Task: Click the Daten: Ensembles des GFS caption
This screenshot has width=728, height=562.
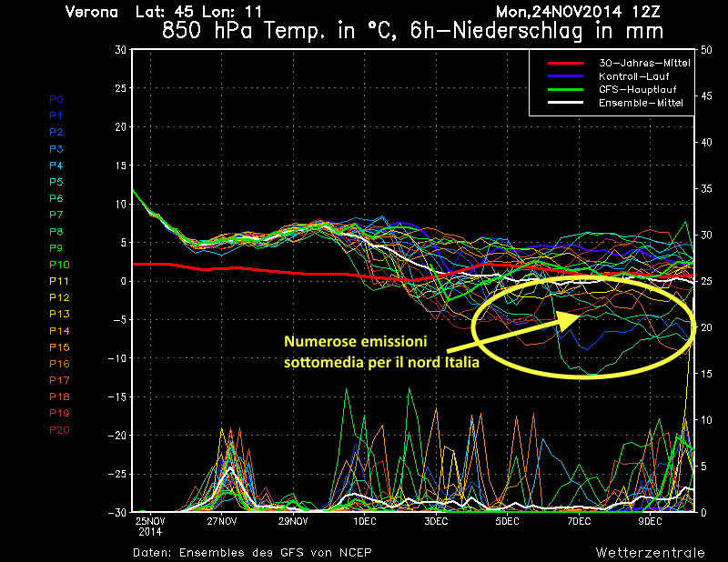Action: pyautogui.click(x=252, y=552)
